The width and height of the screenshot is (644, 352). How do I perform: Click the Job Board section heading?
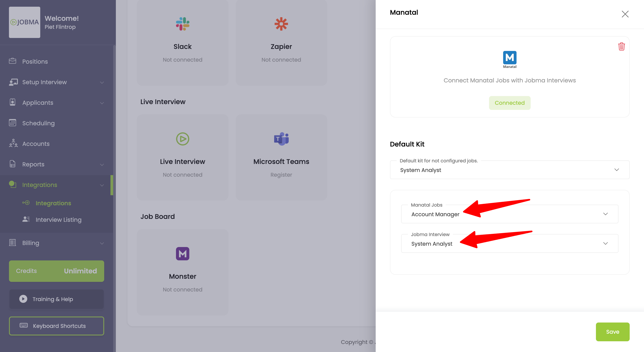[157, 216]
